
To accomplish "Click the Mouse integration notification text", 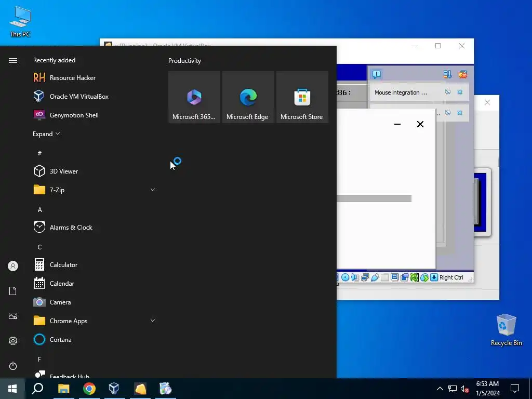I will click(401, 92).
